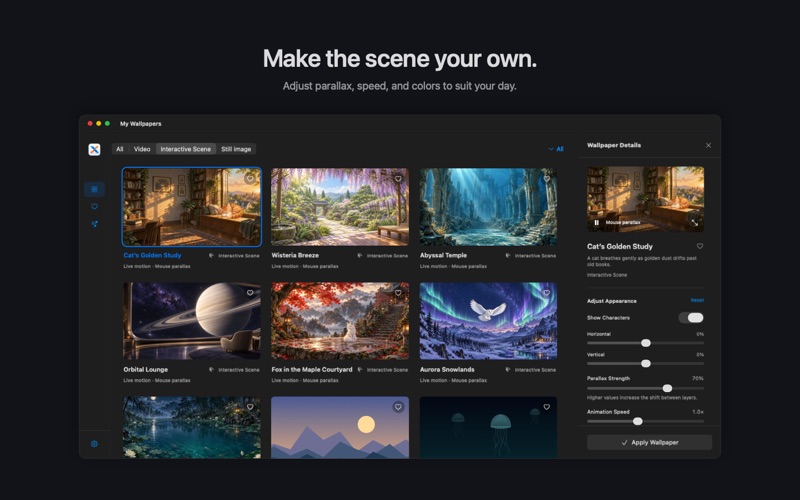Click scene type icon next to Cat's Golden Study
This screenshot has height=500, width=800.
pos(211,256)
